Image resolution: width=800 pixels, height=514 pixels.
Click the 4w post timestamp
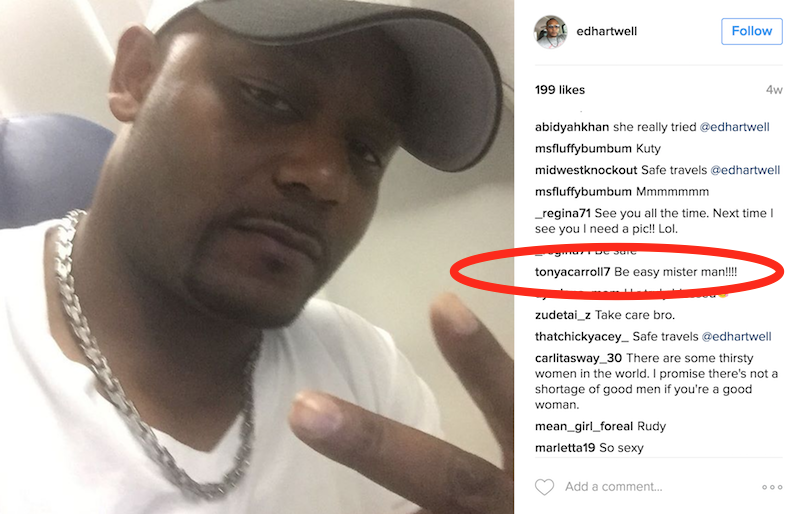(774, 90)
